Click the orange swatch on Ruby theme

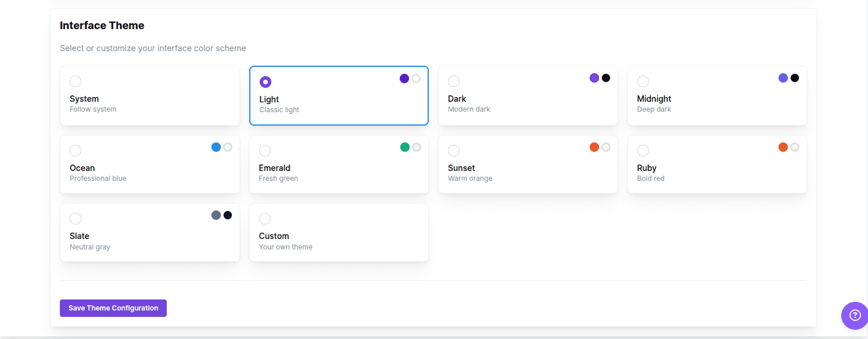pyautogui.click(x=783, y=147)
